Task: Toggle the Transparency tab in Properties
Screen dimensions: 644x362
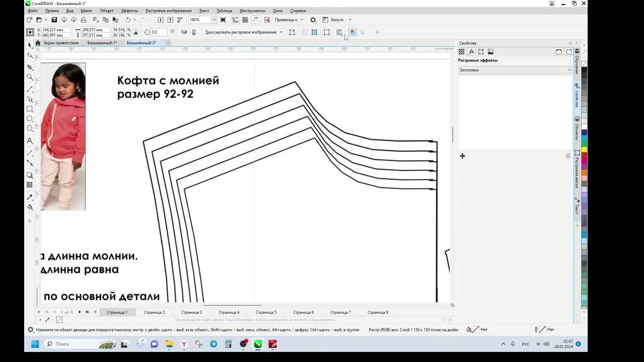Action: coord(462,52)
